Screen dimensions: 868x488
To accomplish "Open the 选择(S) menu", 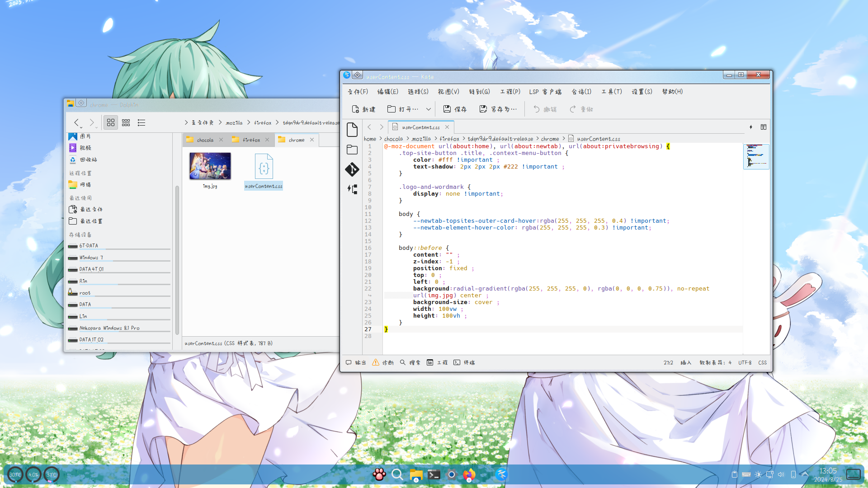I will tap(418, 91).
